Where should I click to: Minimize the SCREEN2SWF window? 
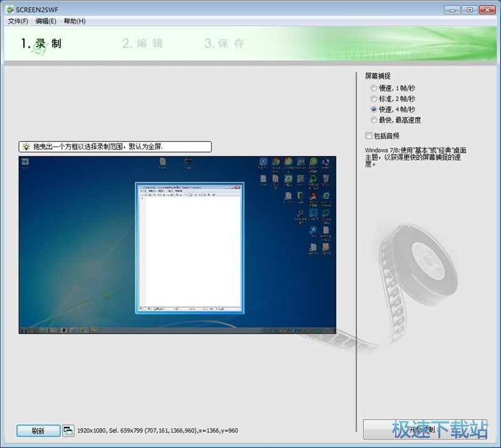452,10
